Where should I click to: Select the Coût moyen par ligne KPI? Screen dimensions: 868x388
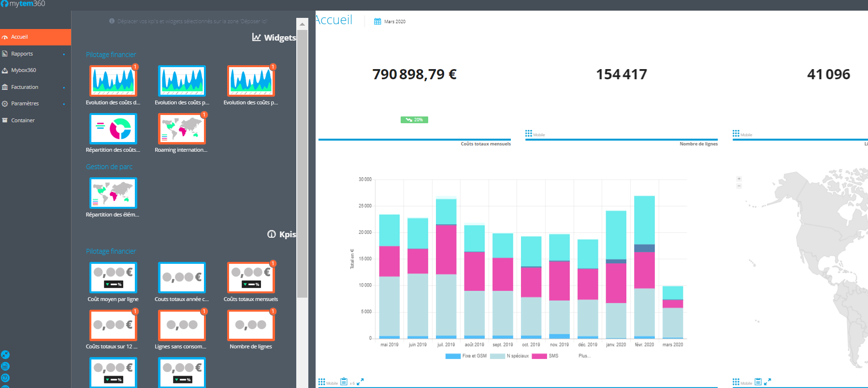point(113,277)
